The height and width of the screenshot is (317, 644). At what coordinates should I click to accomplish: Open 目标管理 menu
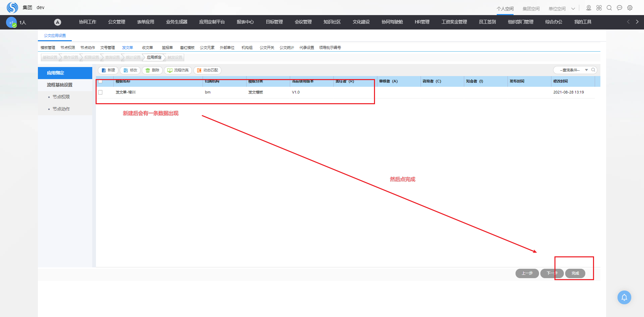274,22
